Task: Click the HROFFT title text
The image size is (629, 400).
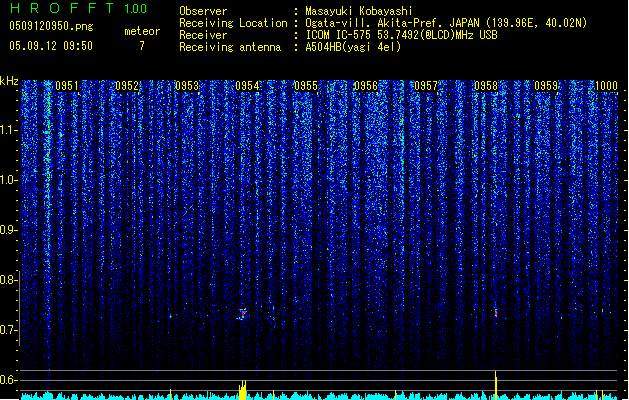Action: [x=62, y=8]
